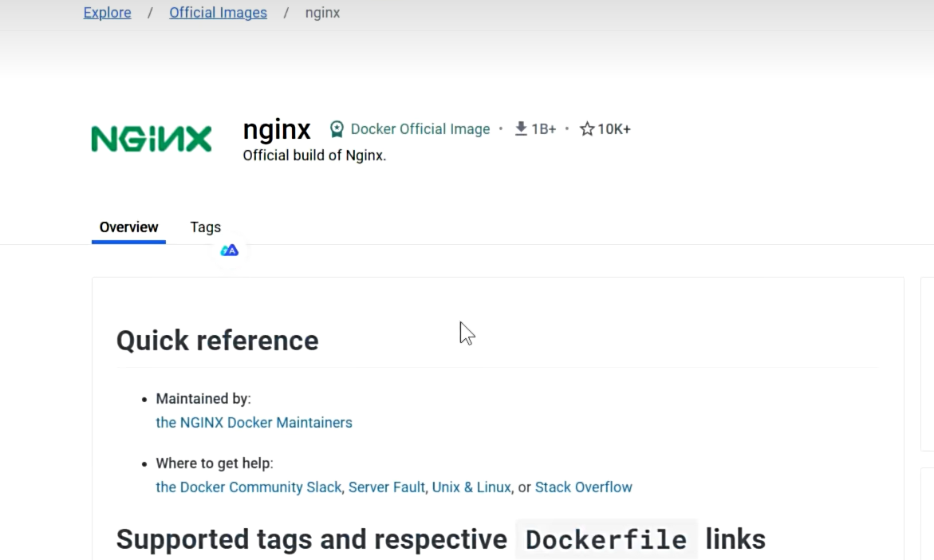Image resolution: width=934 pixels, height=560 pixels.
Task: Click the Docker Official Image label text
Action: coord(420,129)
